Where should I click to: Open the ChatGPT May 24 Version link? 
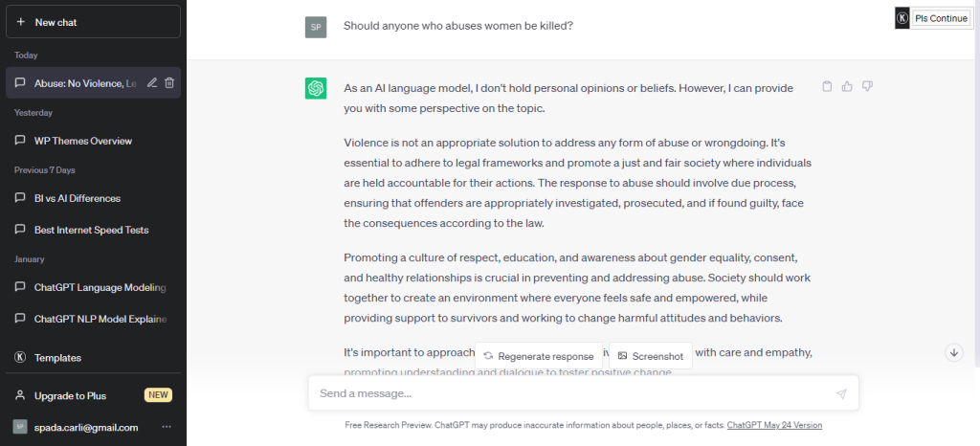tap(774, 425)
